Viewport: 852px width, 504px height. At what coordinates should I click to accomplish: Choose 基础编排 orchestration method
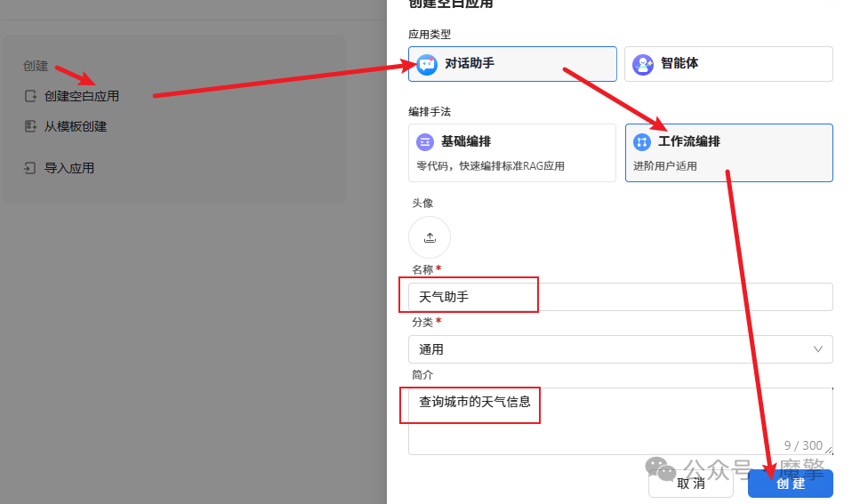point(512,153)
